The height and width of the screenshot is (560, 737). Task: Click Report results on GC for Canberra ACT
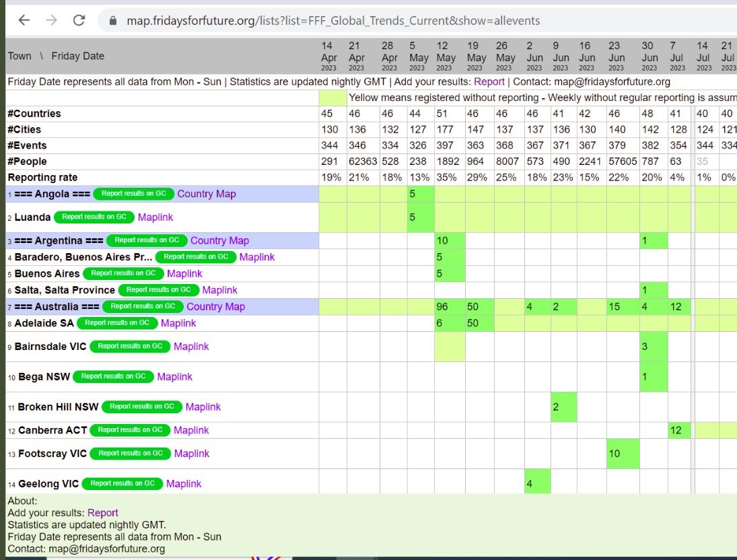[130, 429]
